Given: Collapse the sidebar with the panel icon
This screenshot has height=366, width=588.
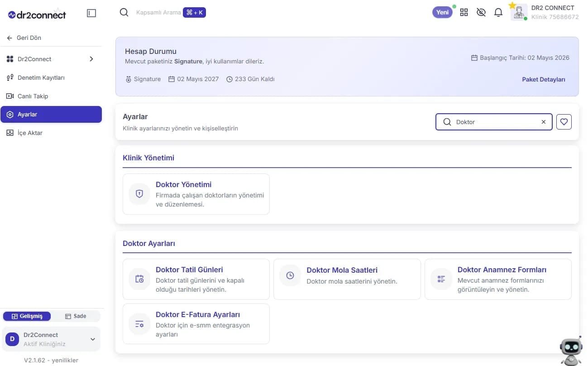Looking at the screenshot, I should (91, 13).
